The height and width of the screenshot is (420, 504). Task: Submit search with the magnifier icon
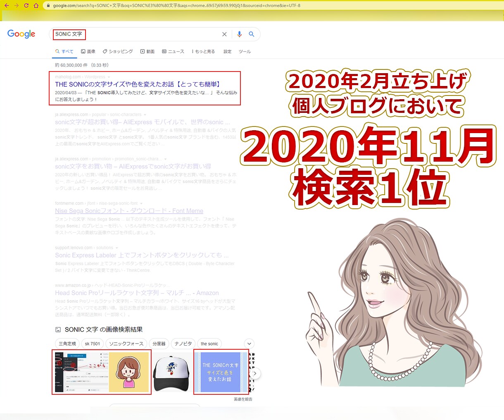pos(251,34)
